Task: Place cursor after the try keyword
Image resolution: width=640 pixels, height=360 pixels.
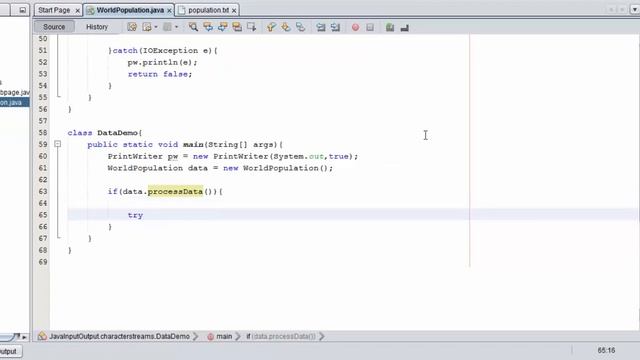Action: 144,215
